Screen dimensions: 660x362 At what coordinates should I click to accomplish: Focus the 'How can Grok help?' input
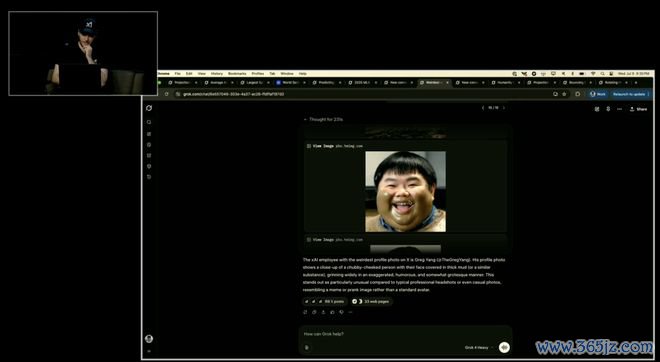405,334
